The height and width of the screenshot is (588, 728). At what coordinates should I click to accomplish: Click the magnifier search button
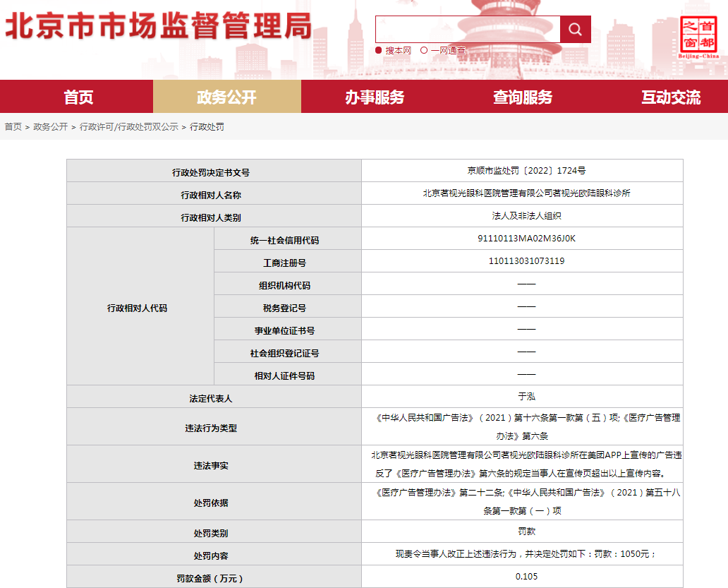(575, 29)
